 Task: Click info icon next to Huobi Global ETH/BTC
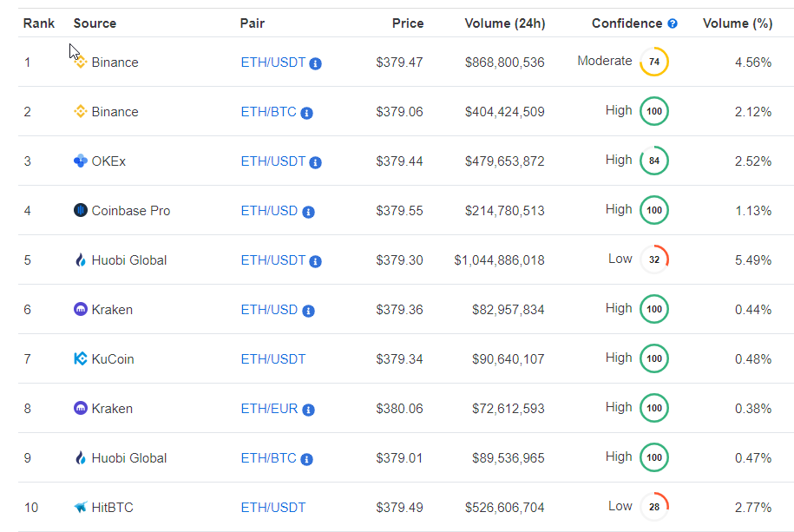point(306,459)
